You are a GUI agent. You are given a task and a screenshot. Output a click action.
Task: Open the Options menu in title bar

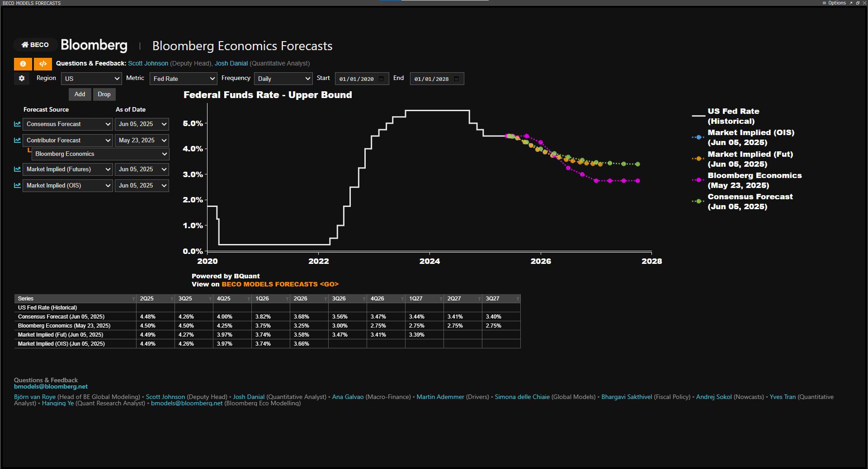point(835,3)
